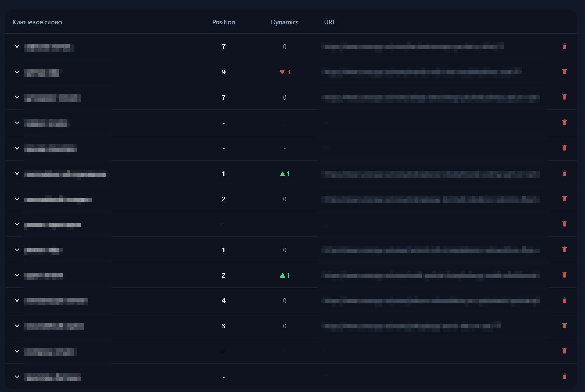
Task: Click the URL in the first table row
Action: tap(414, 46)
